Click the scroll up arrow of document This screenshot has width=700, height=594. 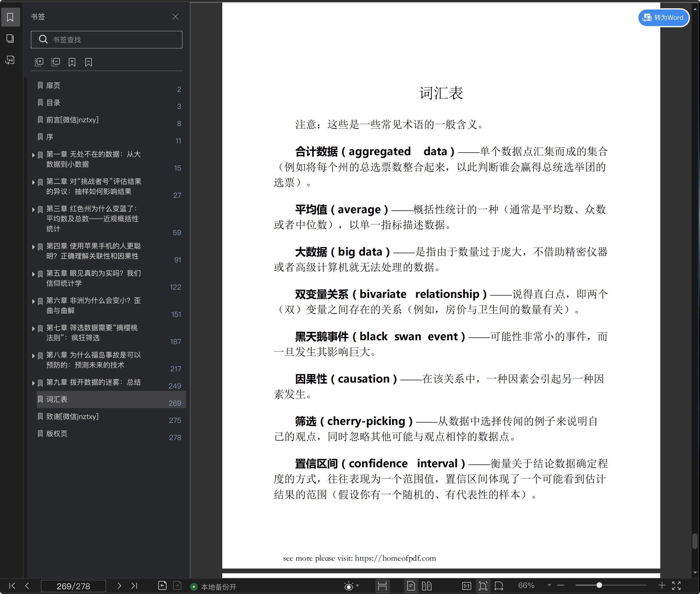pos(695,9)
